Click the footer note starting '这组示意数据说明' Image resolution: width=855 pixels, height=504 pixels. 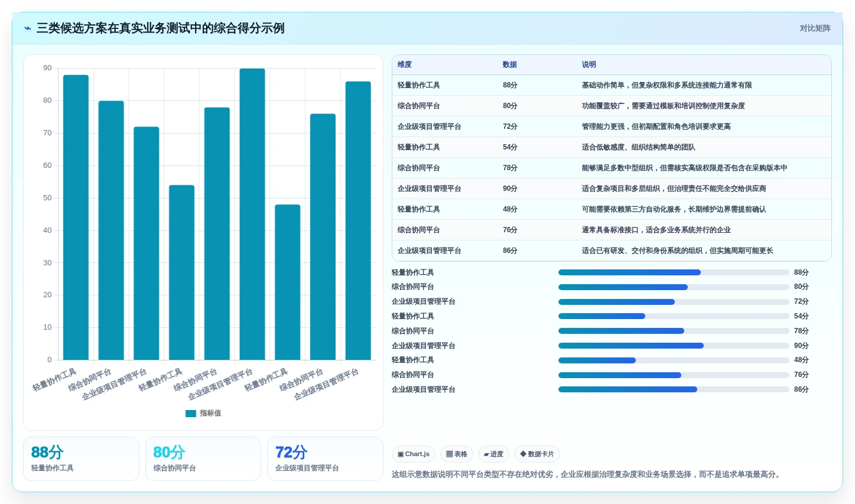(588, 474)
